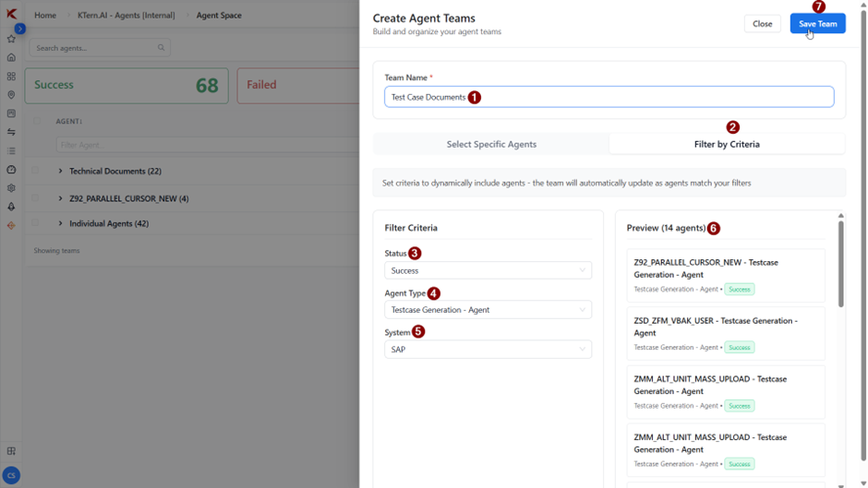Tick the Technical Documents row checkbox
Screen dimensions: 868x488
(x=37, y=171)
